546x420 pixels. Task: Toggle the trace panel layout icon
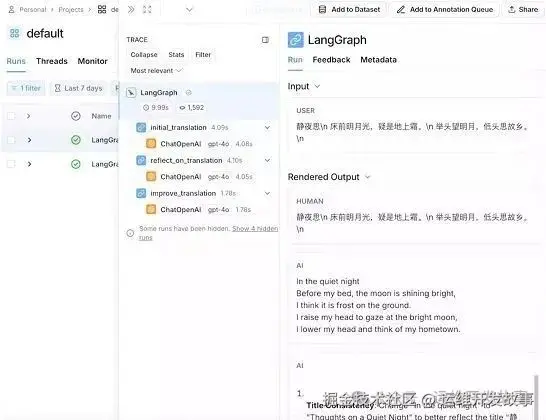[x=265, y=40]
